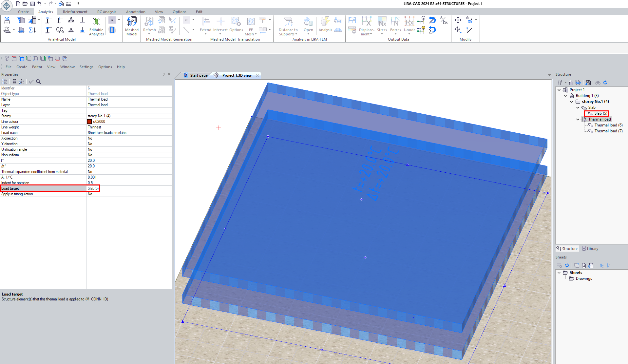The width and height of the screenshot is (628, 364).
Task: Switch to the Library panel tab
Action: point(590,249)
